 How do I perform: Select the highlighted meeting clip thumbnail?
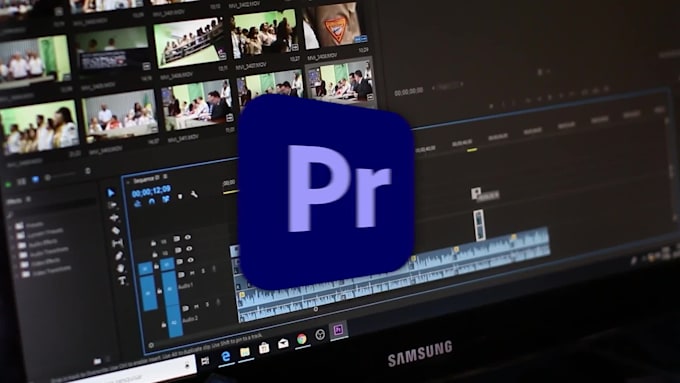coord(340,82)
